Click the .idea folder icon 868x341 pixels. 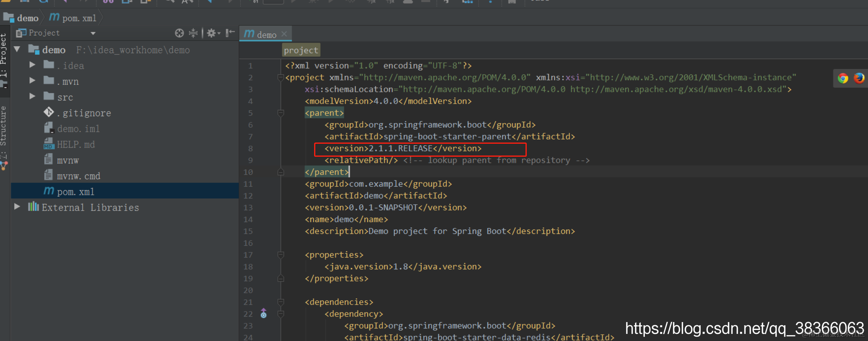click(x=49, y=65)
